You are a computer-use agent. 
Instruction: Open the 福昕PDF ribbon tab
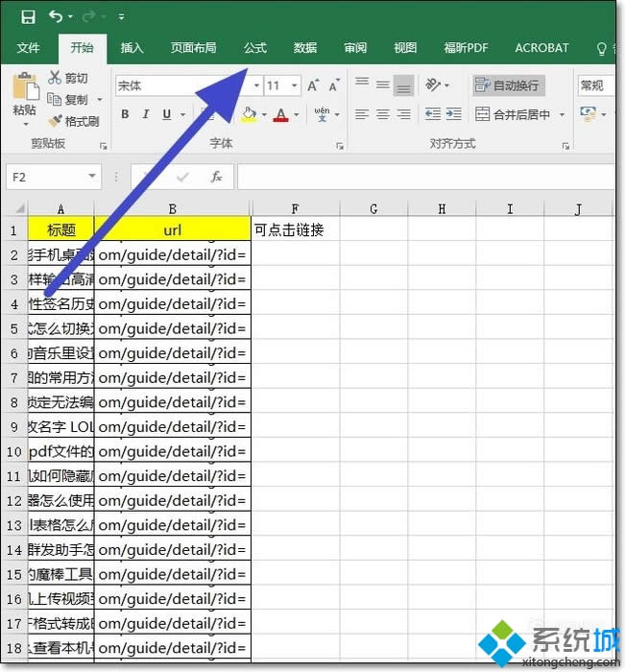click(x=466, y=48)
